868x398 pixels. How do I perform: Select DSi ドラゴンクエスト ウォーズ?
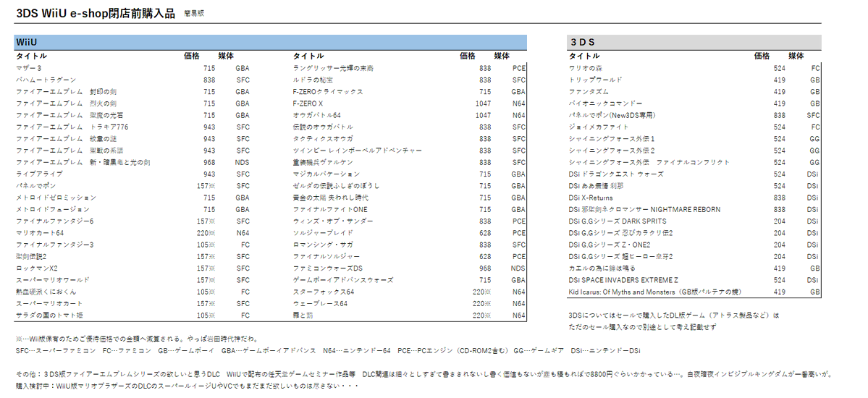616,174
